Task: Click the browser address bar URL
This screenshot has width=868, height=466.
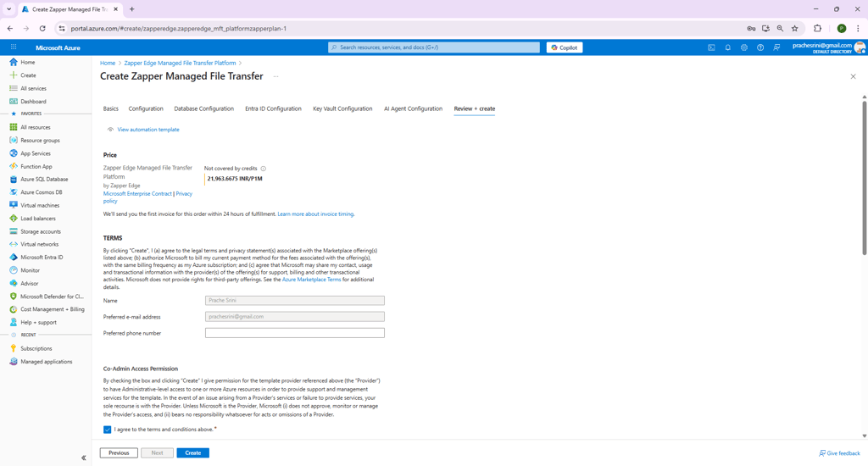Action: (x=178, y=29)
